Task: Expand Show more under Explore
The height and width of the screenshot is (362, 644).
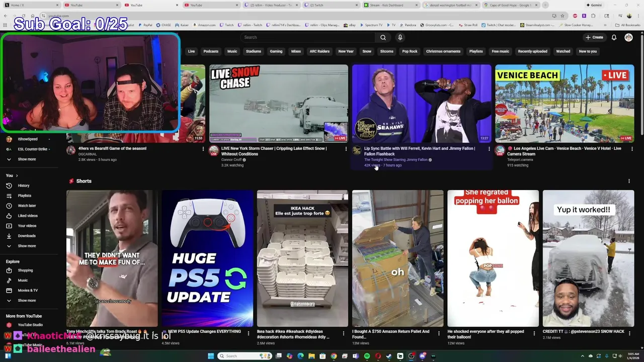Action: coord(27,300)
